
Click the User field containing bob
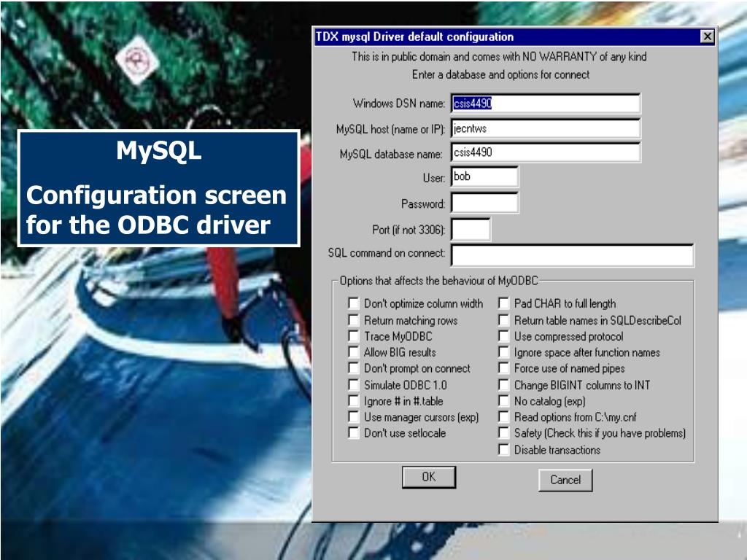484,176
